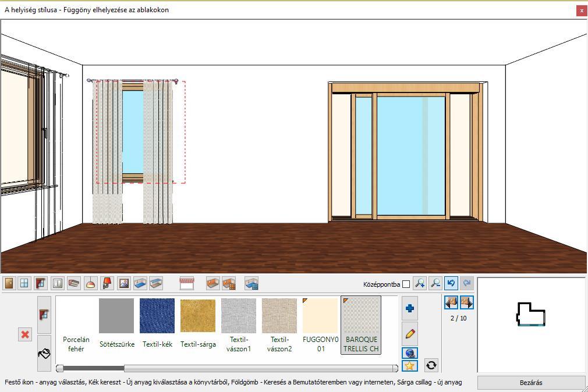Select the light switch icon
Image resolution: width=588 pixels, height=392 pixels.
58,283
